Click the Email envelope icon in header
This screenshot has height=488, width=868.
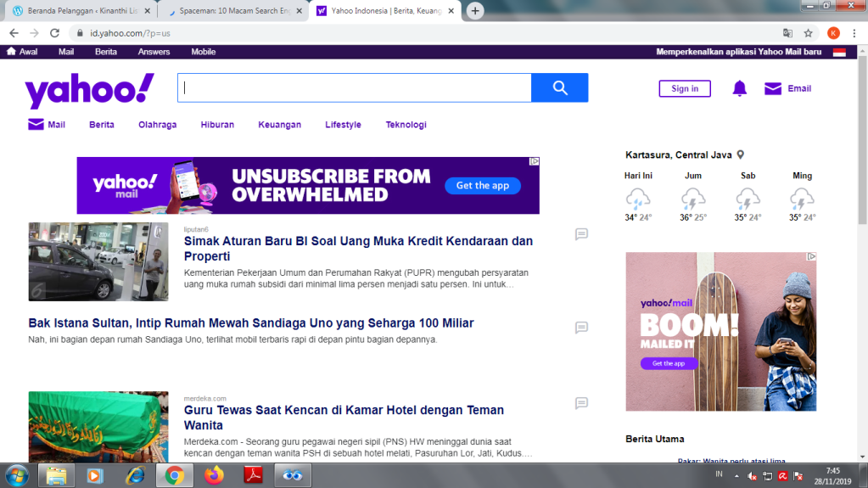point(773,88)
